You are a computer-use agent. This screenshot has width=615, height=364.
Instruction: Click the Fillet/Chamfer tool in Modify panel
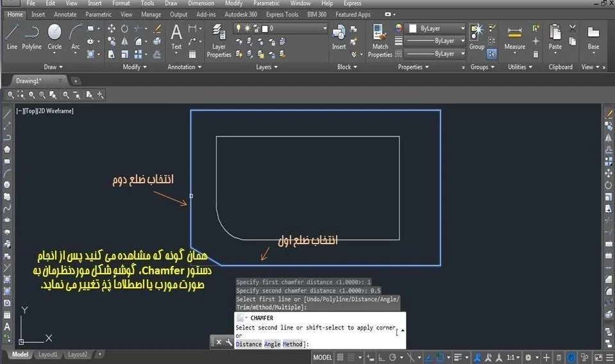click(x=138, y=41)
